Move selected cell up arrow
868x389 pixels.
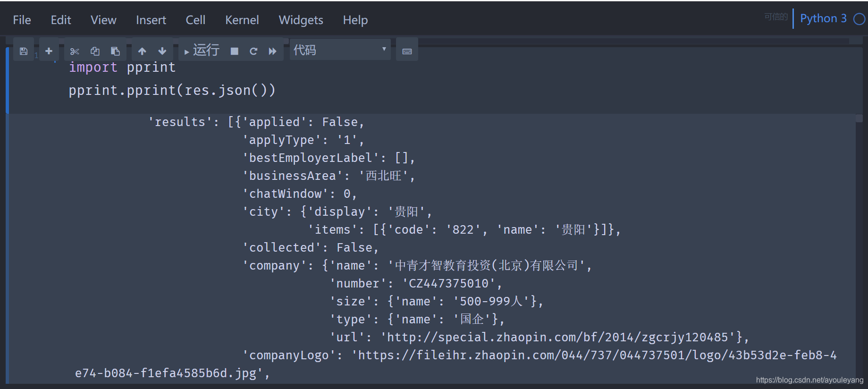(x=142, y=51)
